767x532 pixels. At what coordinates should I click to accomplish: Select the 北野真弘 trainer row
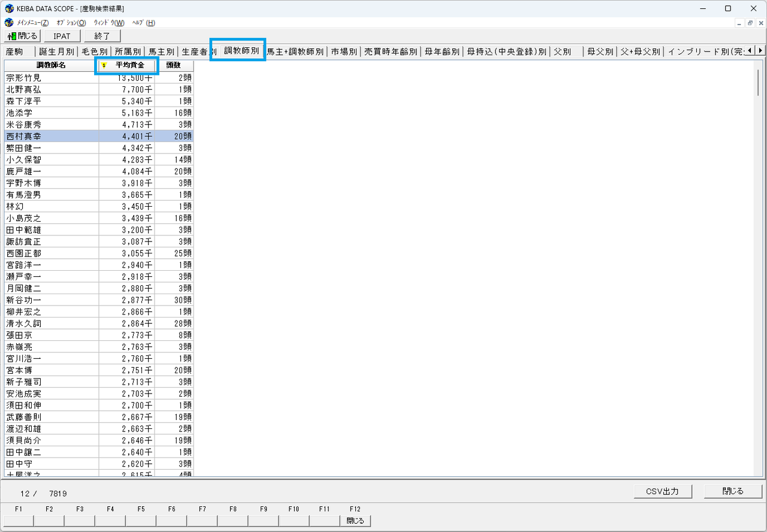pyautogui.click(x=99, y=89)
